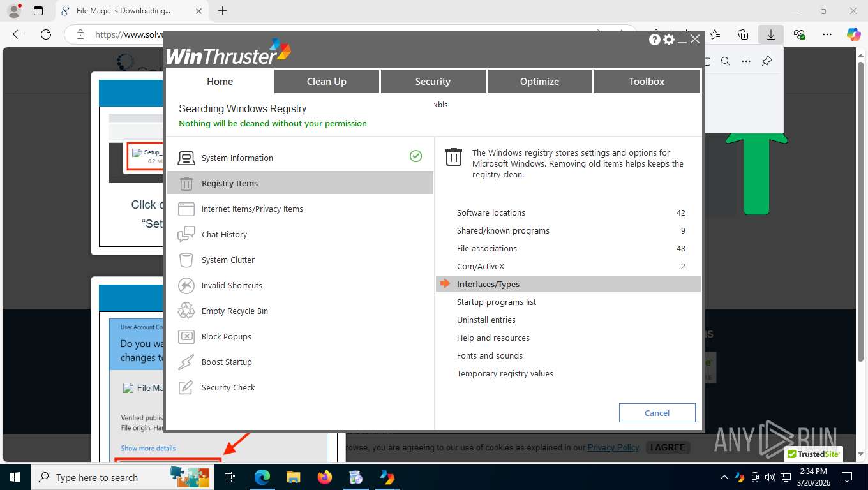868x490 pixels.
Task: Select Registry Items list item
Action: 300,183
